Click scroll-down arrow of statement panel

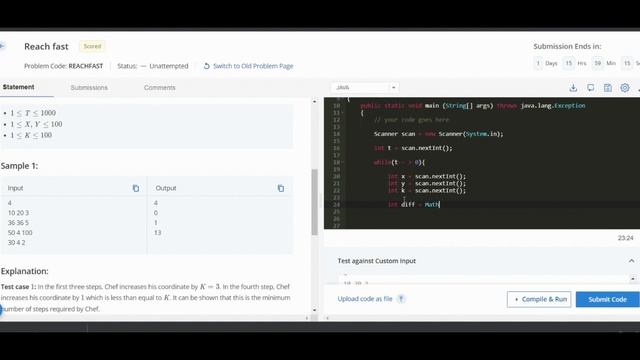[314, 310]
